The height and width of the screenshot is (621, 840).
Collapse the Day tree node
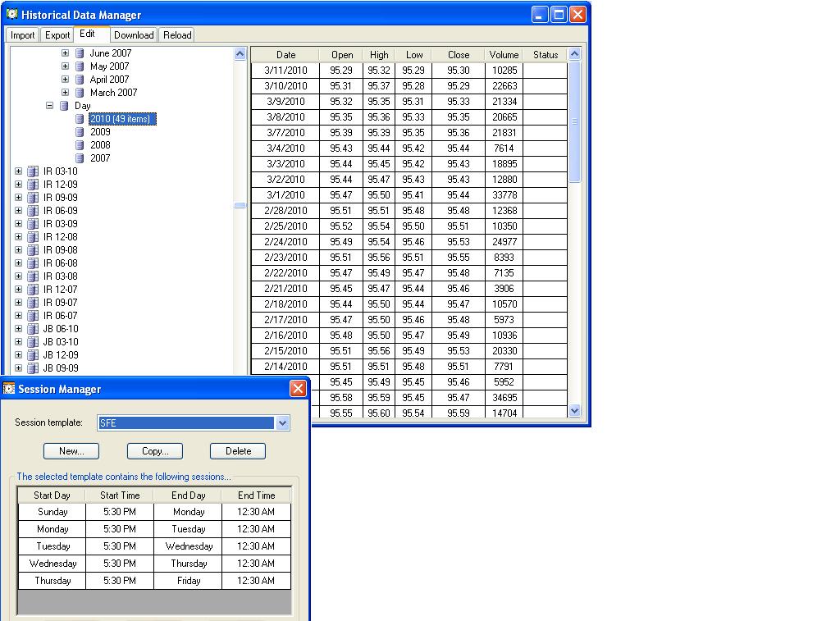(49, 106)
